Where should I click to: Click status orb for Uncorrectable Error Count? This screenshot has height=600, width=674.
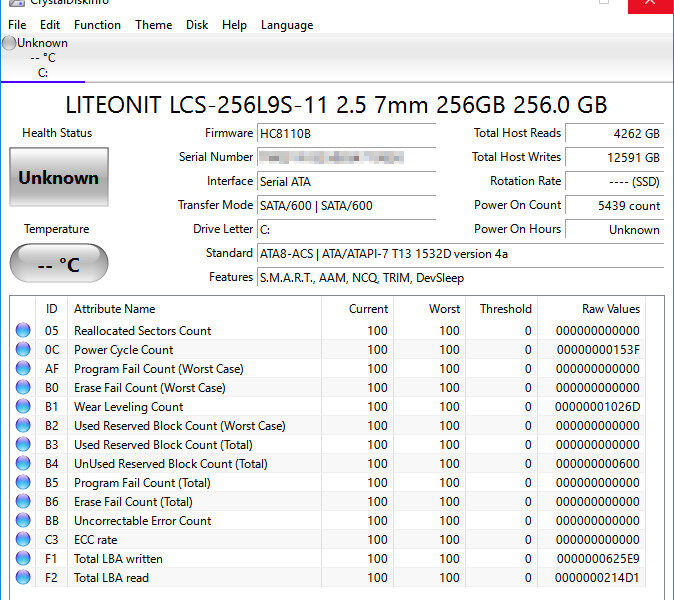pos(23,521)
